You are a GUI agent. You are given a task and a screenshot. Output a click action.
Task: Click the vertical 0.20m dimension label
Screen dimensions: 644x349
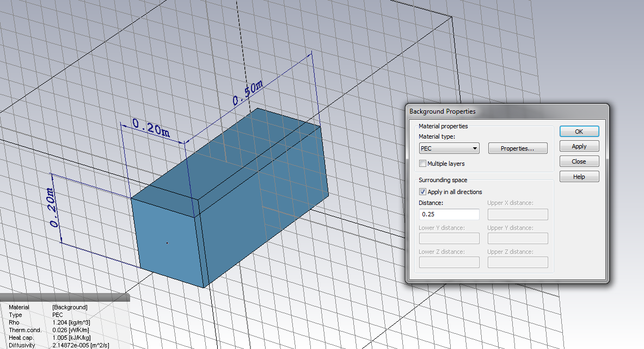53,208
